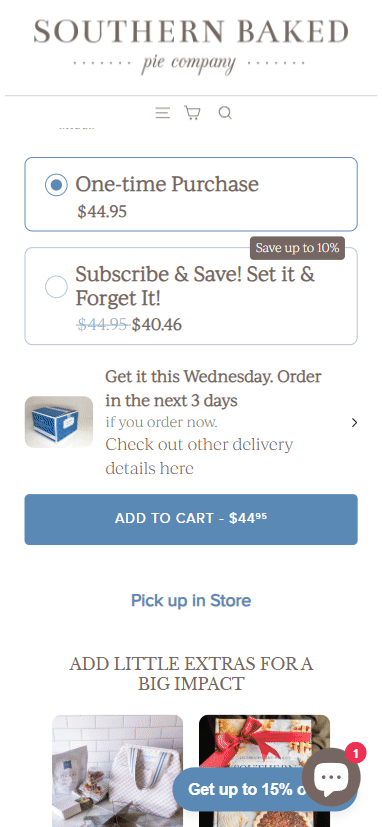Choose the Subscribe & Save option card

[x=191, y=296]
